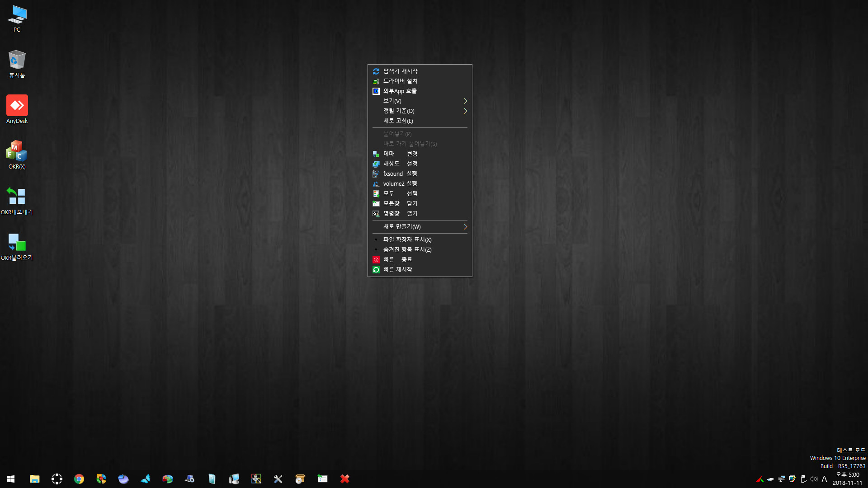Click 빠른 종료 quick shutdown entry

point(420,260)
